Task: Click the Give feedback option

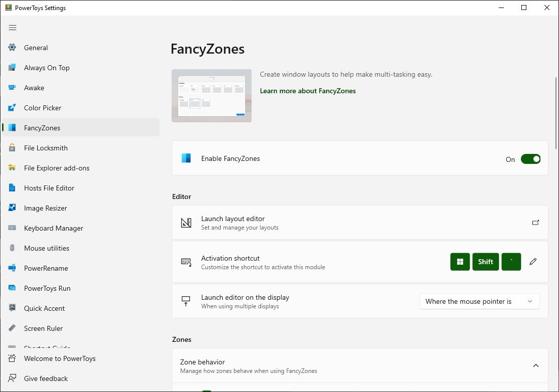Action: pyautogui.click(x=46, y=378)
